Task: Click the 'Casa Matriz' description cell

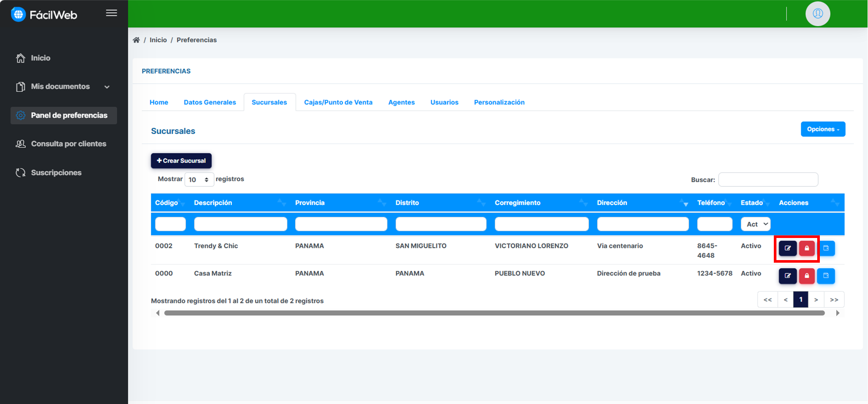Action: click(213, 274)
